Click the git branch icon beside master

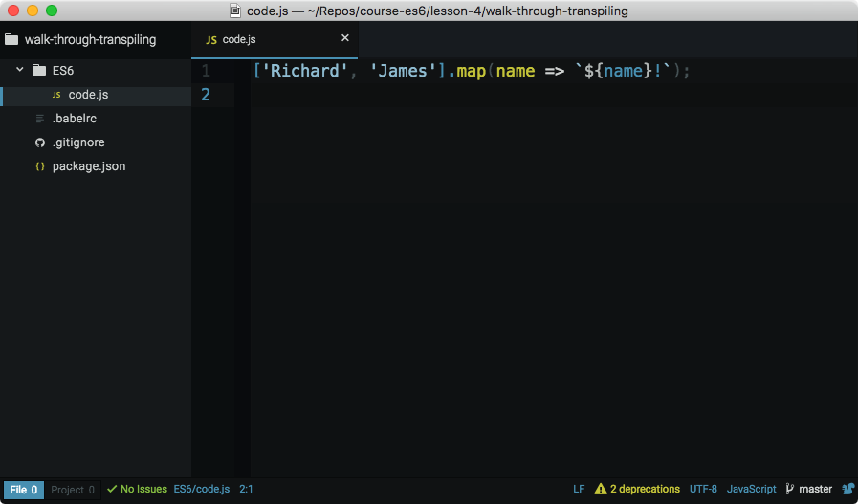(790, 490)
